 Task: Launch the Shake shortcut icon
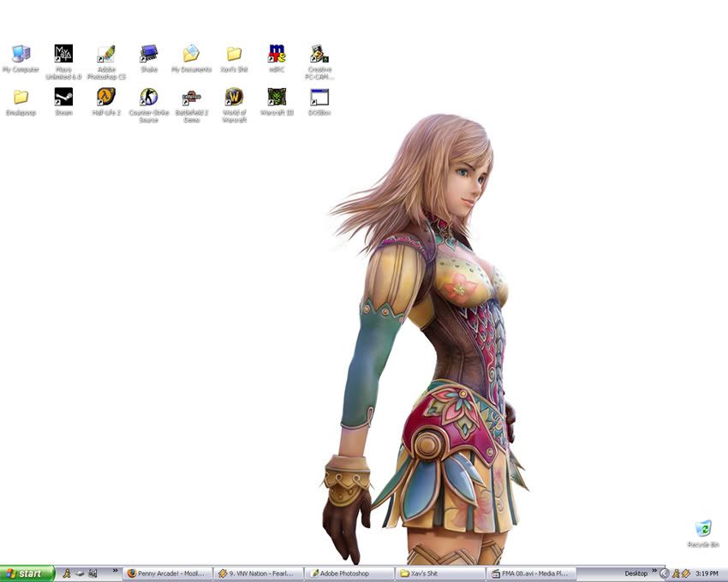149,54
